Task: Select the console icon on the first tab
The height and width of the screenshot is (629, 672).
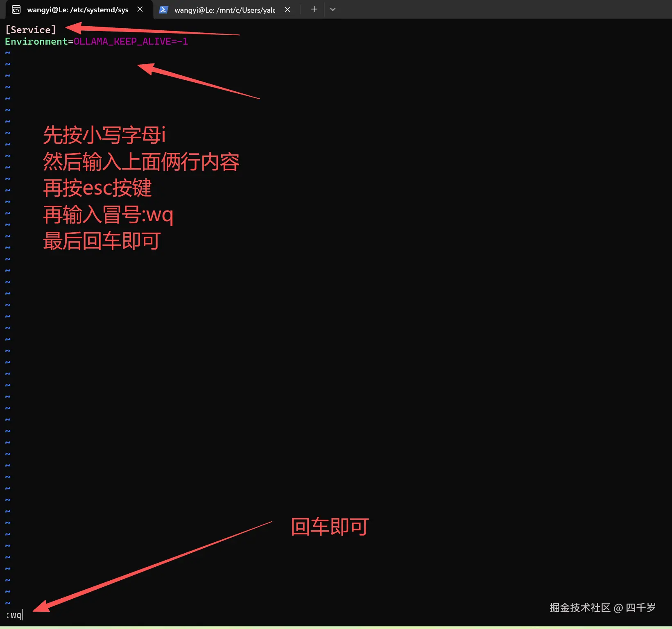Action: [16, 9]
